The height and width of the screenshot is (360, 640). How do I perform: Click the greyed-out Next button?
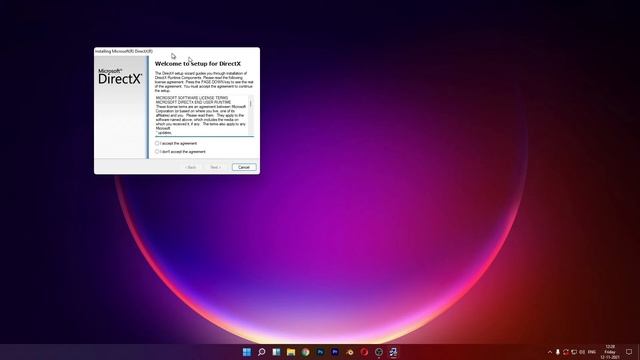click(x=215, y=167)
